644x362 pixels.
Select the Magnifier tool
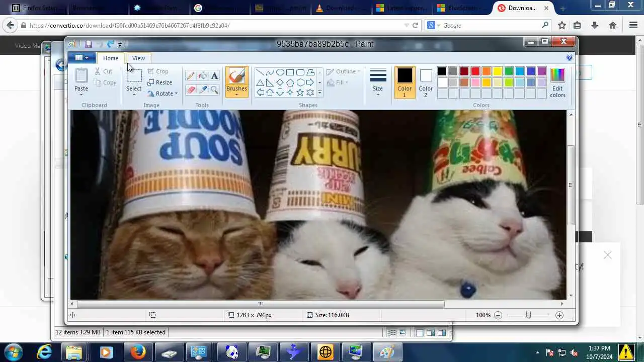[214, 90]
